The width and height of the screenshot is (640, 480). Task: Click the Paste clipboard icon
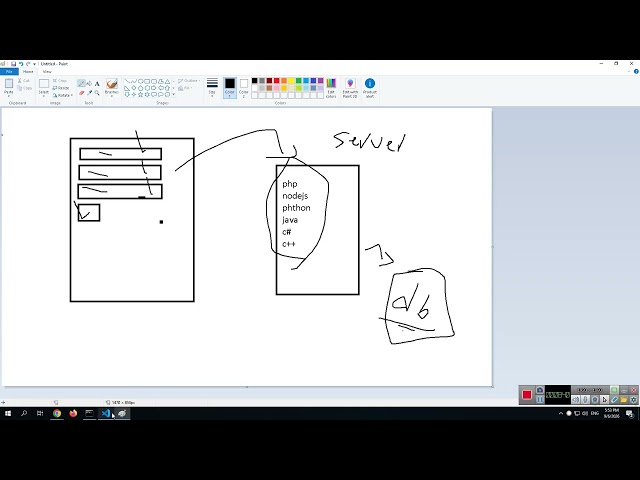coord(9,83)
